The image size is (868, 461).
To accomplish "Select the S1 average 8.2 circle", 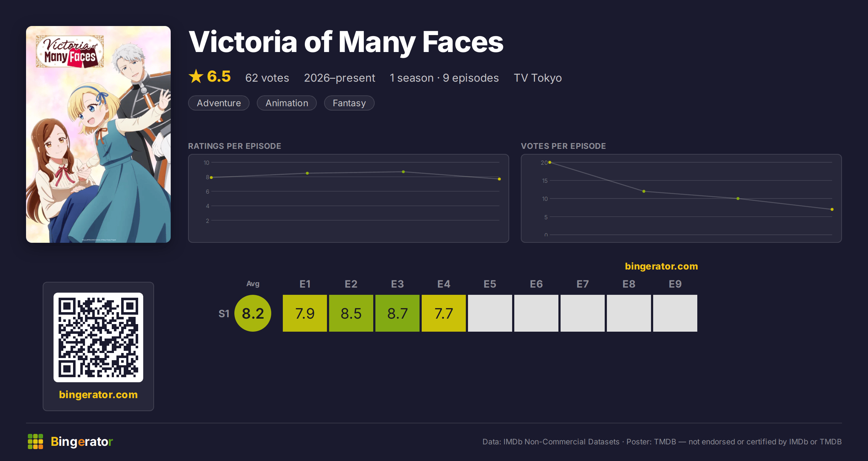I will coord(253,313).
